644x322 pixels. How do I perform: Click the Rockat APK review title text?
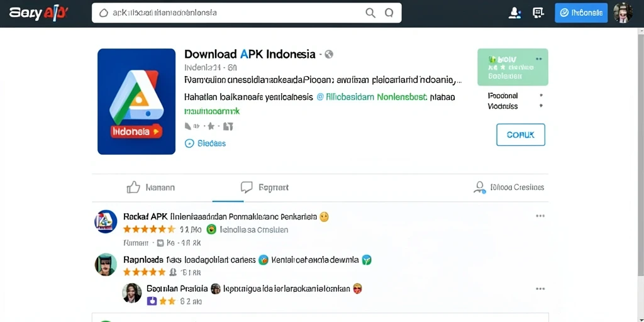pos(219,216)
